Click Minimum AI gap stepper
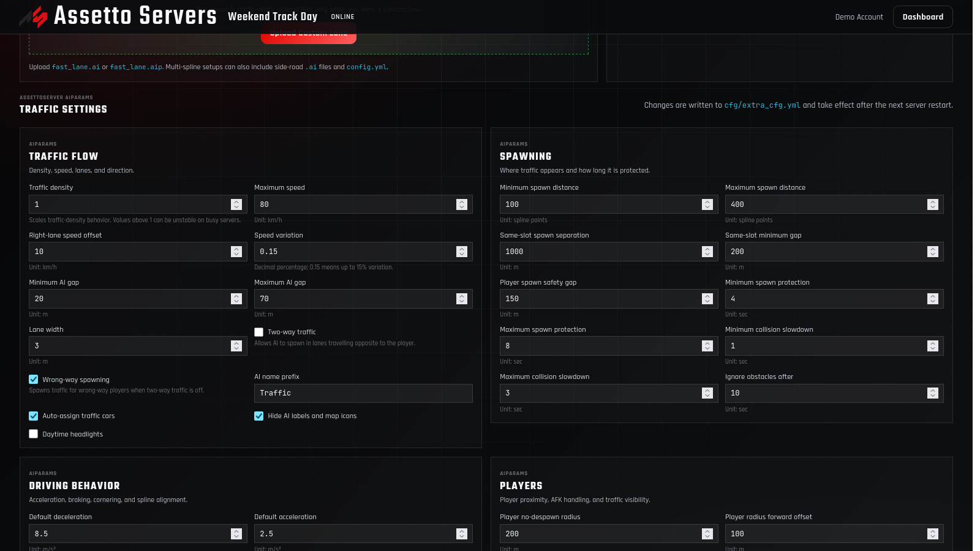Image resolution: width=980 pixels, height=551 pixels. (236, 299)
